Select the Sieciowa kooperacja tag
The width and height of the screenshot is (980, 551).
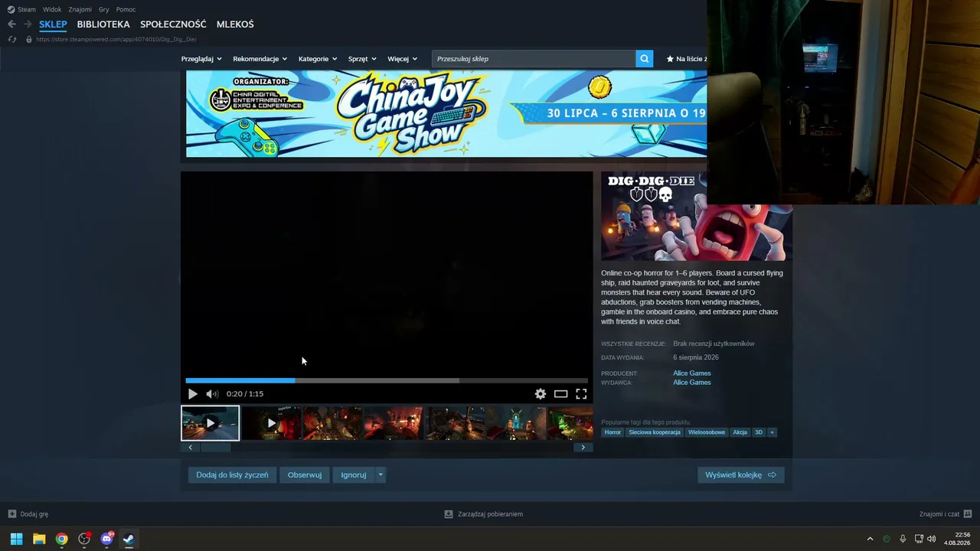pos(655,432)
